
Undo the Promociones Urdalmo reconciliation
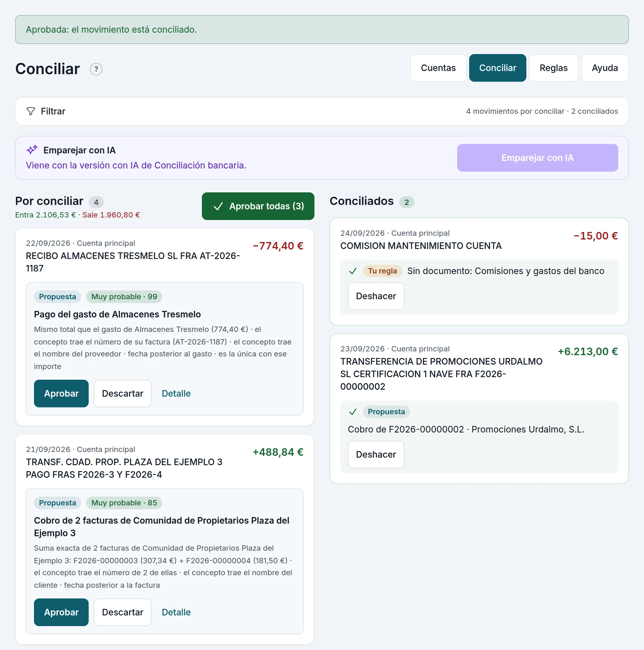pos(376,454)
